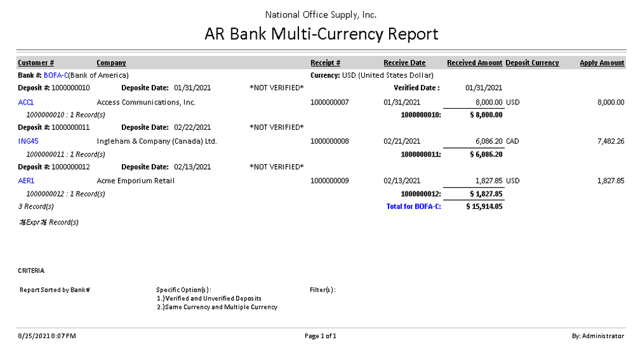Click the 7,482.26 apply amount value
This screenshot has height=353, width=644.
pos(610,141)
